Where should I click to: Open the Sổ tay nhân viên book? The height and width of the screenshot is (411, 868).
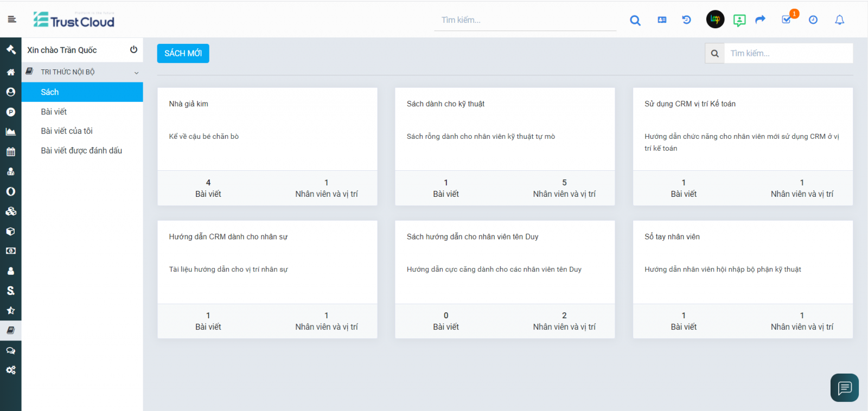(672, 237)
